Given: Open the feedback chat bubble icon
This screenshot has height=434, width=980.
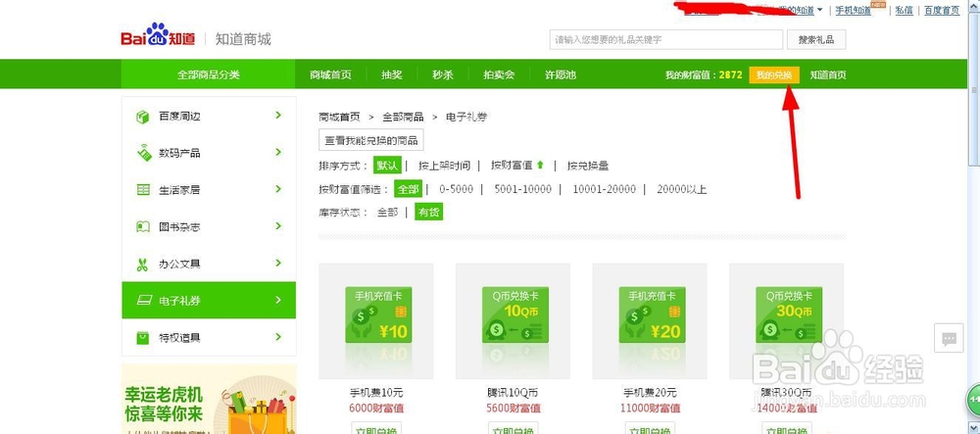Looking at the screenshot, I should 949,338.
